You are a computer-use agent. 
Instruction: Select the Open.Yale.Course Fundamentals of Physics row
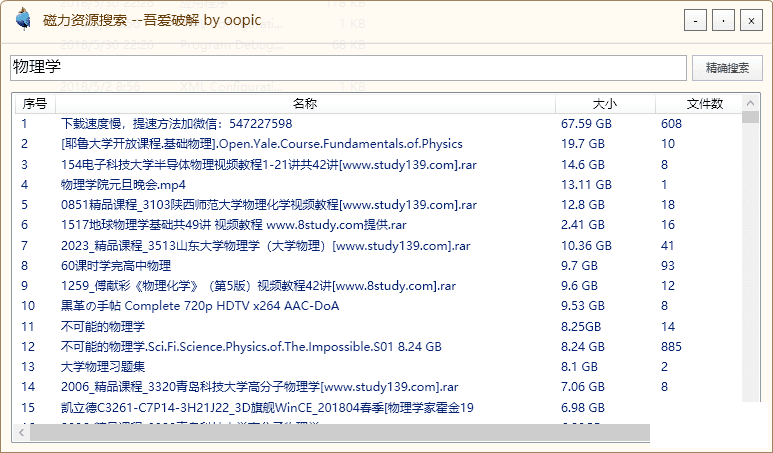pos(262,144)
